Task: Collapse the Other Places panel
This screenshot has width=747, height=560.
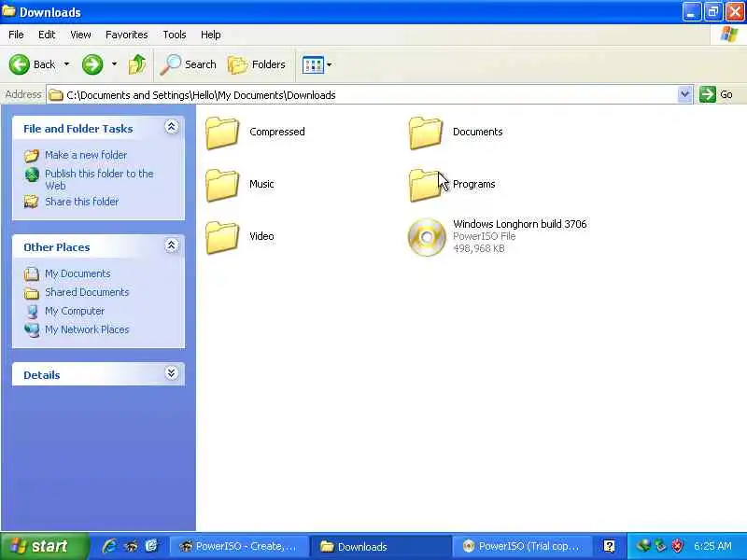Action: (x=172, y=245)
